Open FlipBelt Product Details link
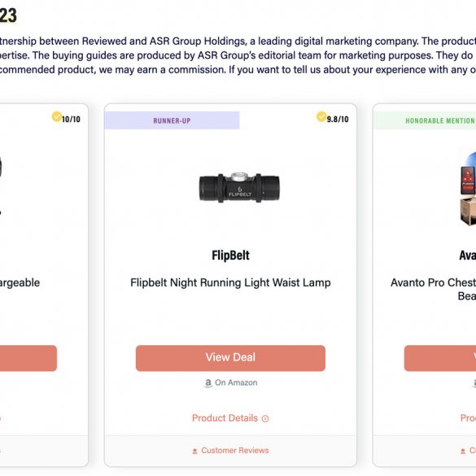 230,418
